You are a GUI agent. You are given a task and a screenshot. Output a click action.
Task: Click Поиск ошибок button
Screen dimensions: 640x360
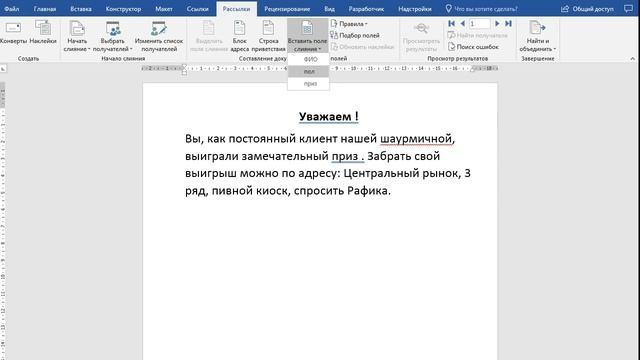point(473,47)
